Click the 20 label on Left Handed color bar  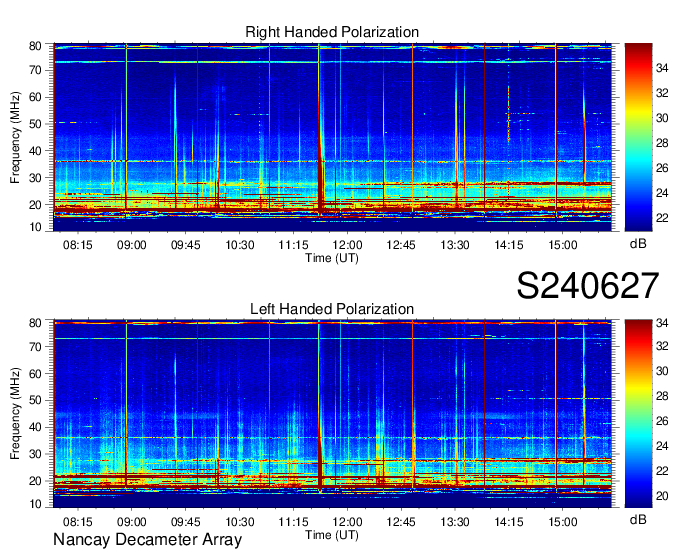tap(662, 496)
